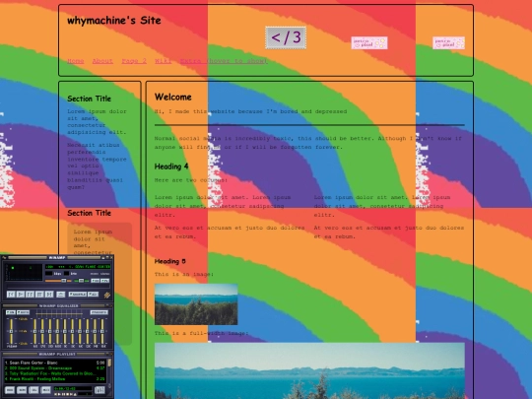Stop playback with Winamp's Stop button

pyautogui.click(x=39, y=295)
